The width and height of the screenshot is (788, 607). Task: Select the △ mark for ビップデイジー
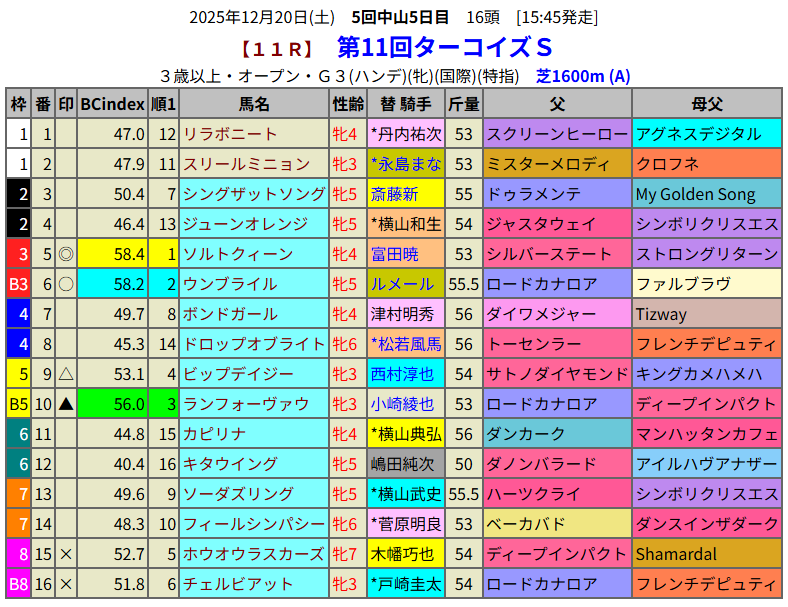66,374
